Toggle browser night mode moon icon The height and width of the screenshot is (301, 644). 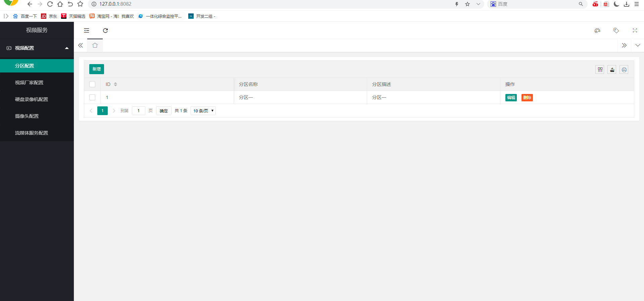[616, 4]
